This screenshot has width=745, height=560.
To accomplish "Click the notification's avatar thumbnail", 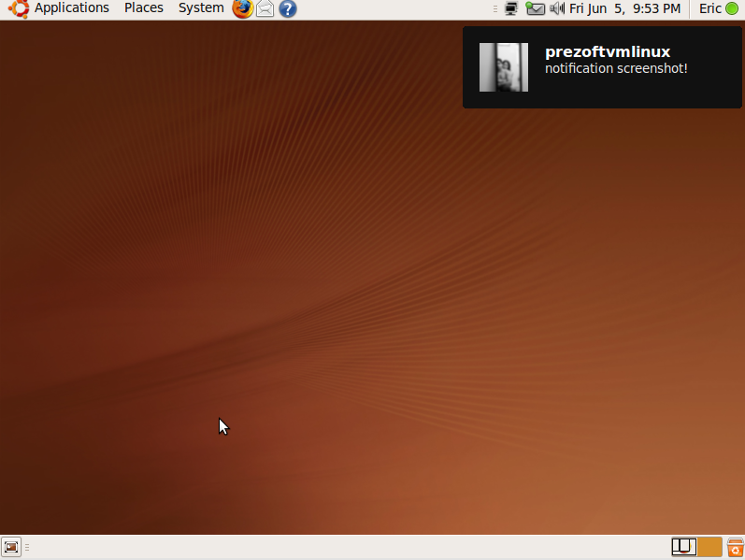I will 504,67.
